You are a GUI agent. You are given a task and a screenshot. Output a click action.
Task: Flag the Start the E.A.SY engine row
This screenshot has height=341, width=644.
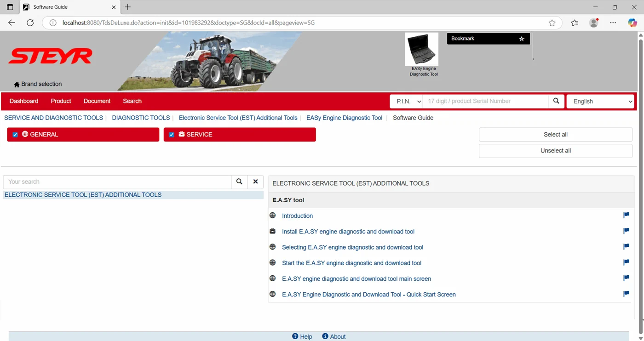point(626,262)
